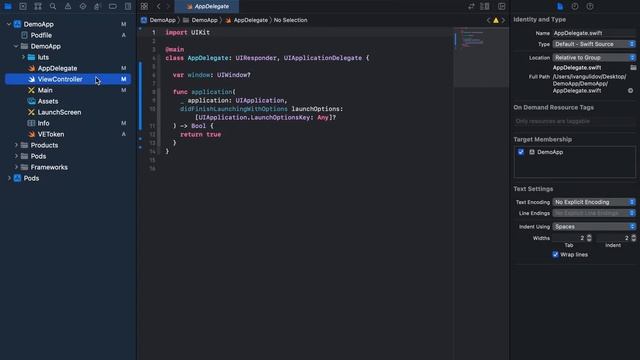640x360 pixels.
Task: Expand the Frameworks group
Action: click(16, 167)
